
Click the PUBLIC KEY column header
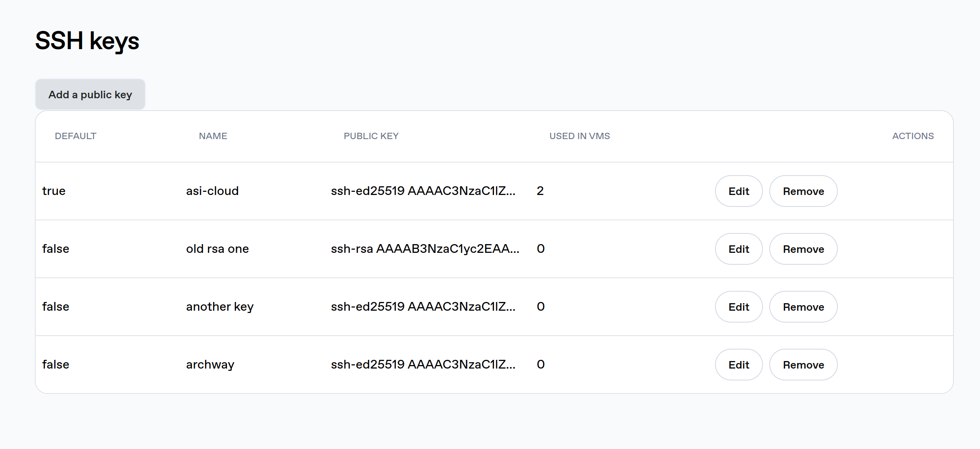point(371,136)
